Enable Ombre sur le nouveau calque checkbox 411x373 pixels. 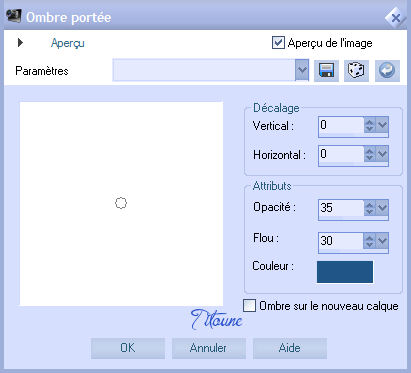click(x=249, y=305)
